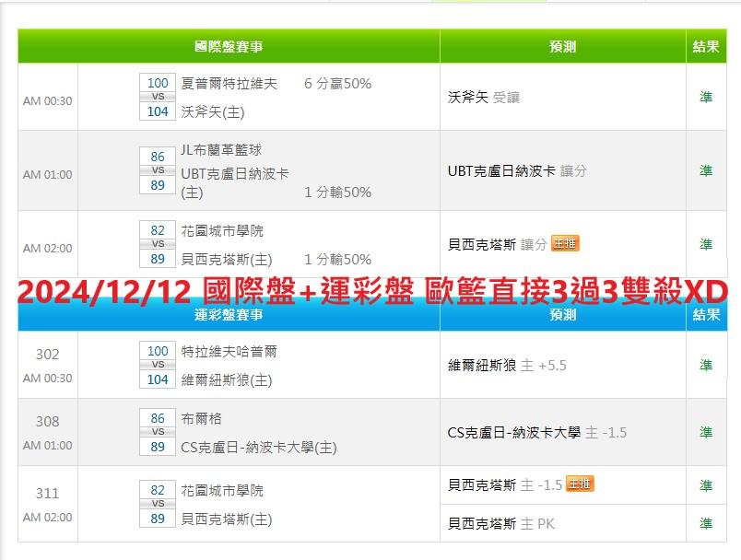The width and height of the screenshot is (741, 560).
Task: Click prediction UBT克盧日納波卡 讓分
Action: point(517,171)
